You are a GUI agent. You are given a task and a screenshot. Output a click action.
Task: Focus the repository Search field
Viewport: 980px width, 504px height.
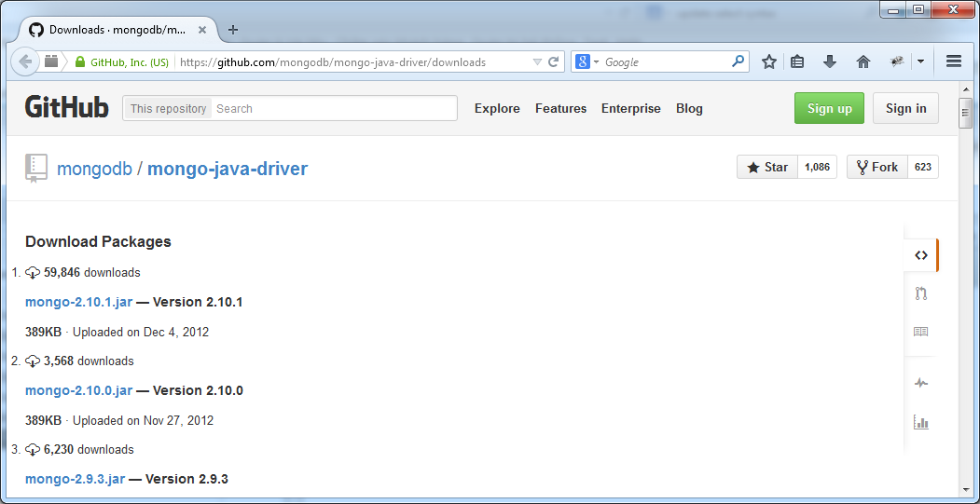[x=335, y=108]
